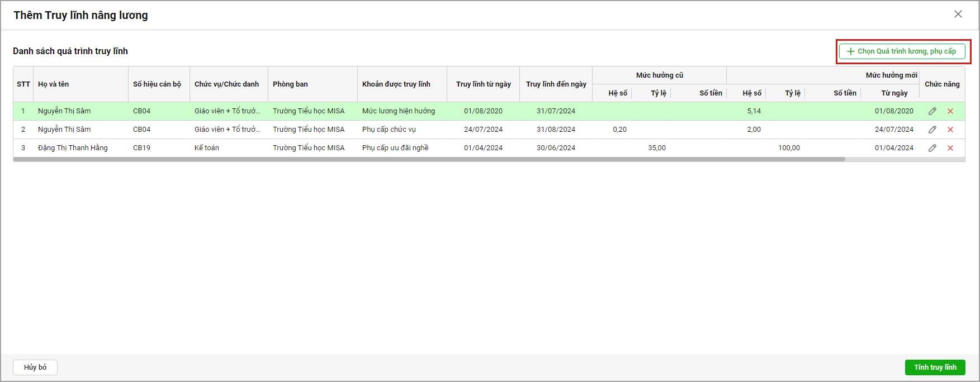Click pencil icon for Phụ cấp chức vụ row
Image resolution: width=980 pixels, height=382 pixels.
point(932,130)
